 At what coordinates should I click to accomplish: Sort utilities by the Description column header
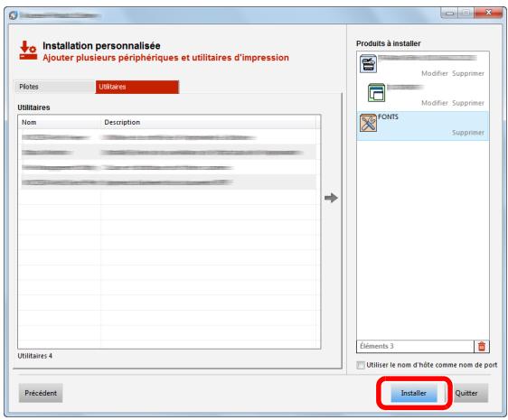point(208,123)
